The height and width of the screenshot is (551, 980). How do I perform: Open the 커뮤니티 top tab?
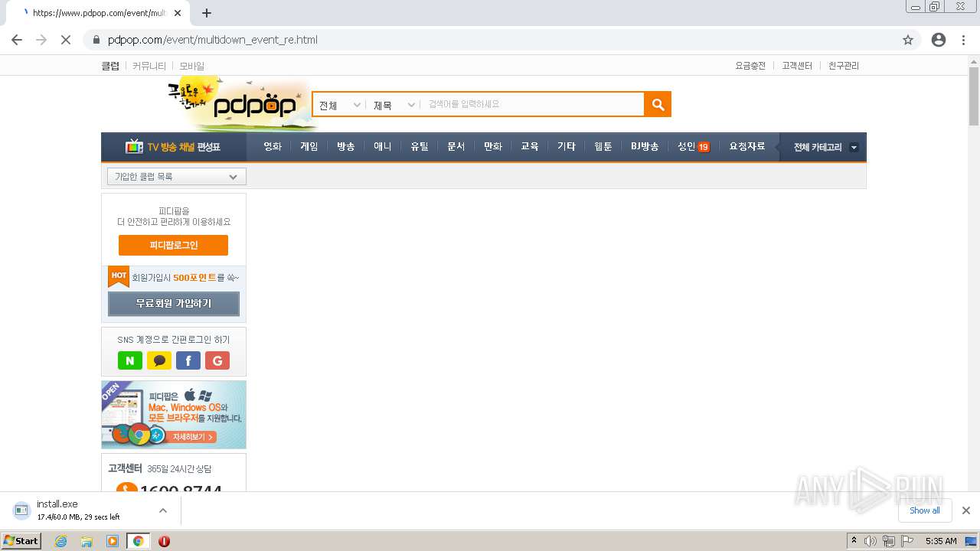(149, 66)
